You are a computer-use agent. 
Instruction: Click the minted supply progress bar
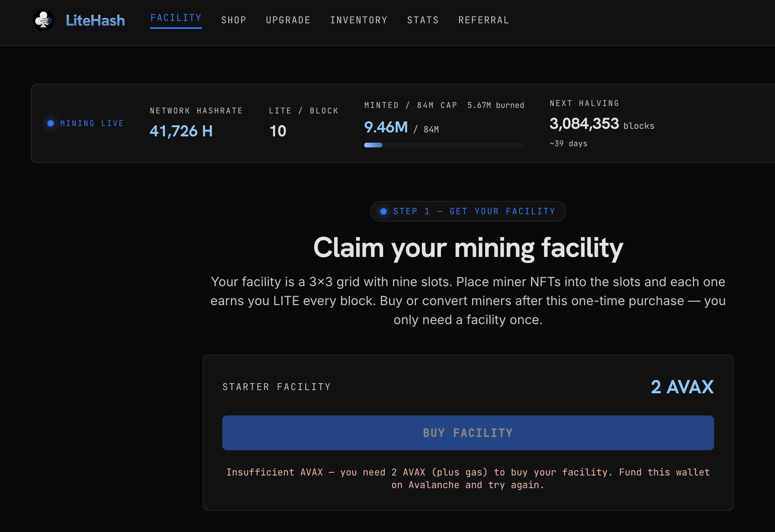pyautogui.click(x=444, y=145)
